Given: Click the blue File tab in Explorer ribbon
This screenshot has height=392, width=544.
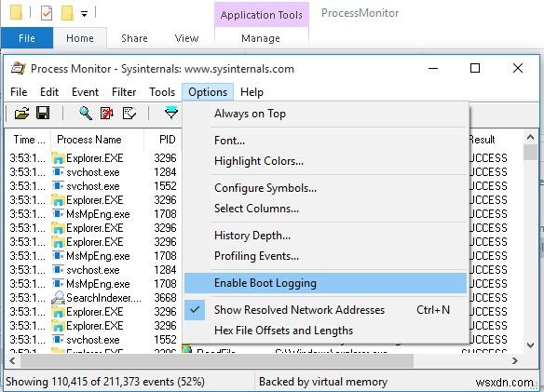Looking at the screenshot, I should (27, 38).
